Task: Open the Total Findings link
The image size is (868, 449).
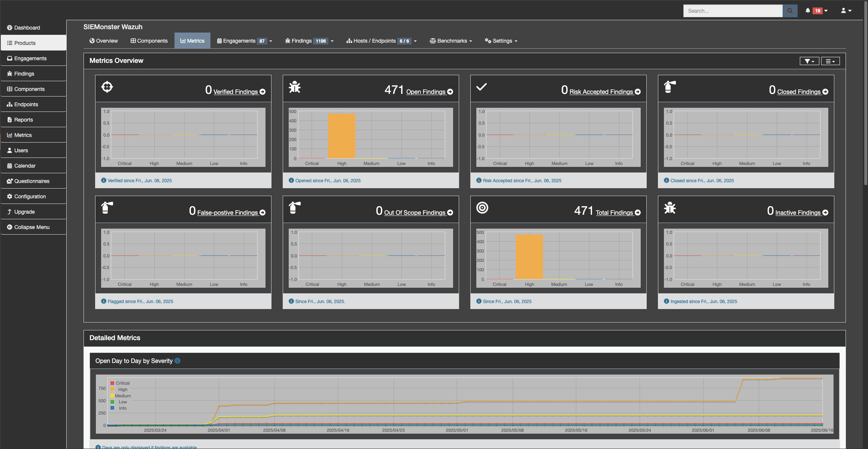Action: point(614,213)
